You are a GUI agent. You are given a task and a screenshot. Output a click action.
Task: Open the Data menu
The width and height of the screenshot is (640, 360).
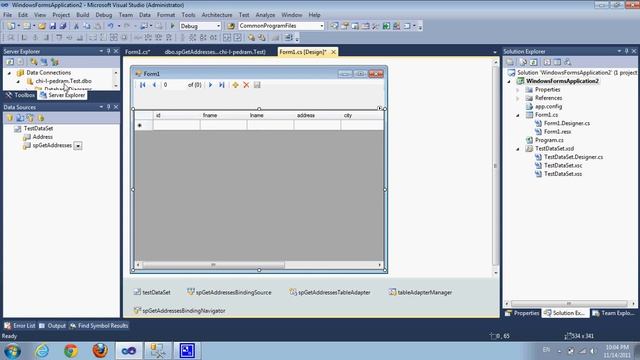point(145,15)
